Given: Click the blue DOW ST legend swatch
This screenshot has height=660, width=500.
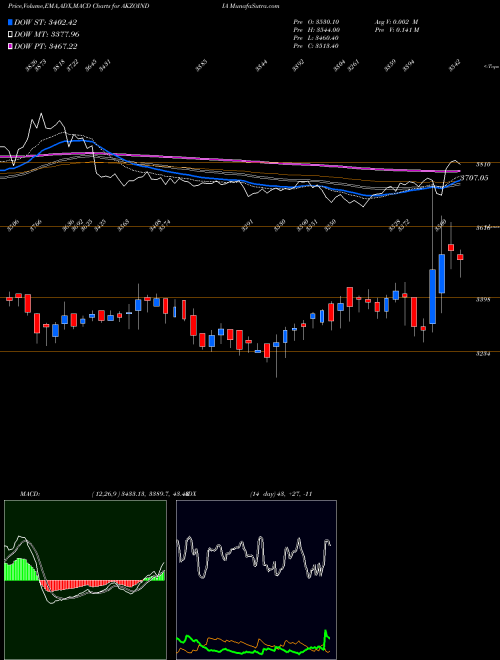Looking at the screenshot, I should pos(11,22).
